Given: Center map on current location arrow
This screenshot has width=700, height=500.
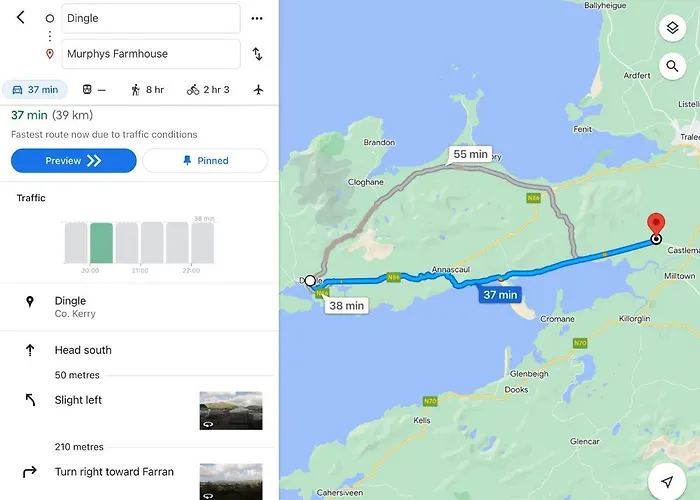Looking at the screenshot, I should (667, 482).
